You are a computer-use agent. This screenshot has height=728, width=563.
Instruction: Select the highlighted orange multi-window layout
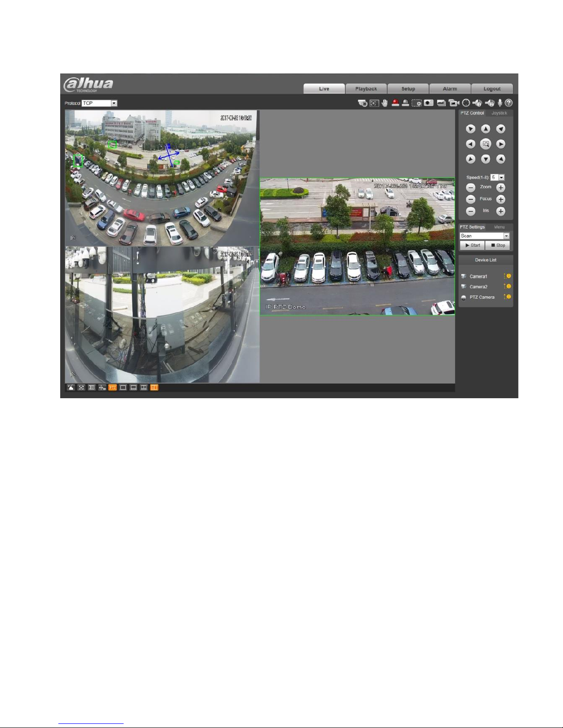tap(154, 388)
